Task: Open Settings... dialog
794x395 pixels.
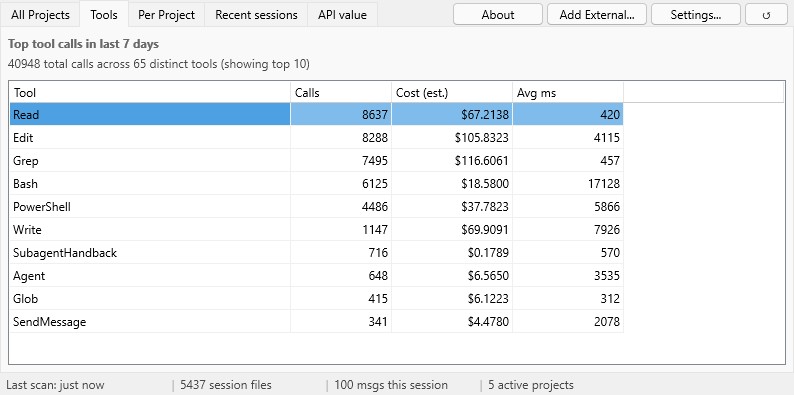Action: (x=696, y=14)
